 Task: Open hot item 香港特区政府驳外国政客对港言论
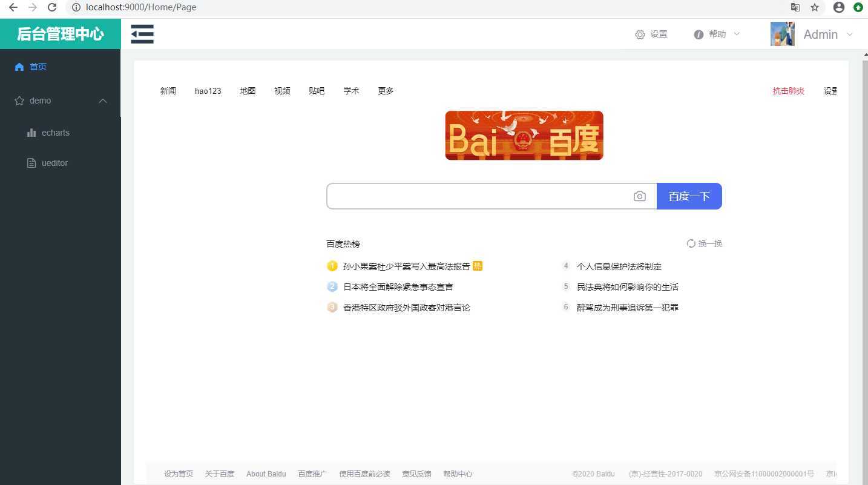point(406,308)
